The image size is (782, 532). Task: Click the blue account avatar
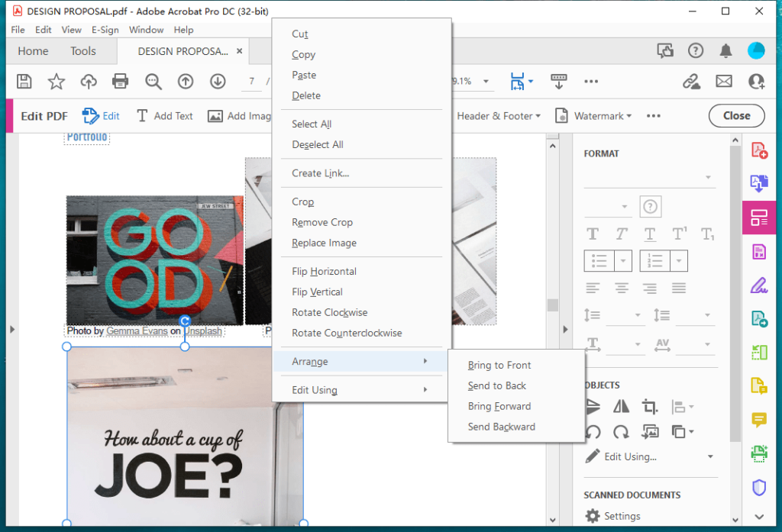tap(756, 50)
